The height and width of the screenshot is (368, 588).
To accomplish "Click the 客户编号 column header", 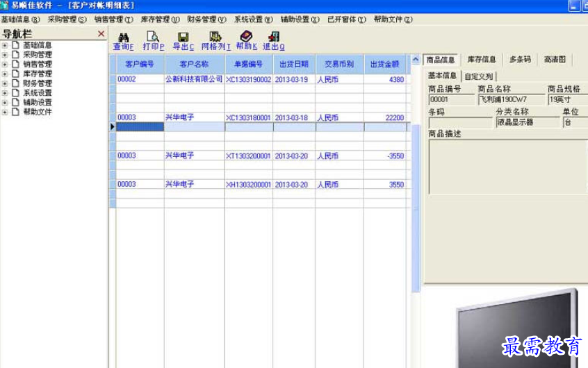I will 140,64.
